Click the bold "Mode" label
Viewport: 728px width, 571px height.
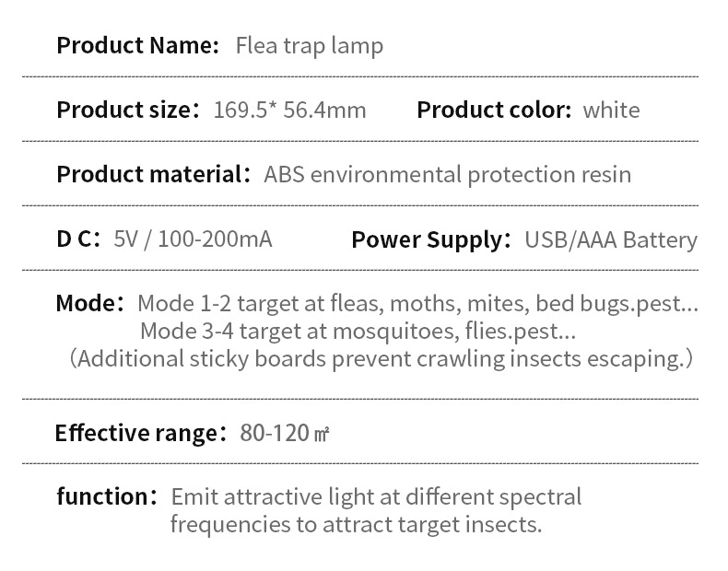click(x=88, y=303)
